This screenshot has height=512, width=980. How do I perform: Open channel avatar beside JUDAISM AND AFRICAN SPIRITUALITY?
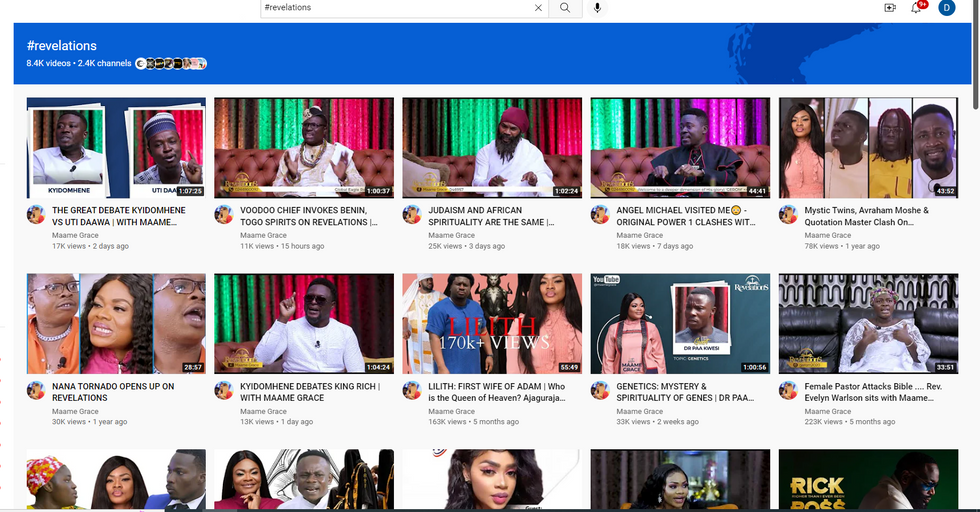point(412,214)
